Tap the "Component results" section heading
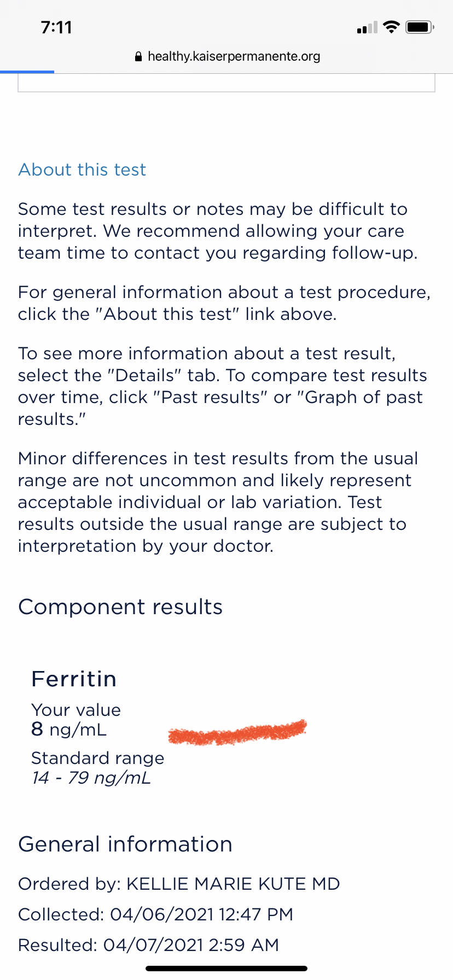453x980 pixels. (120, 607)
